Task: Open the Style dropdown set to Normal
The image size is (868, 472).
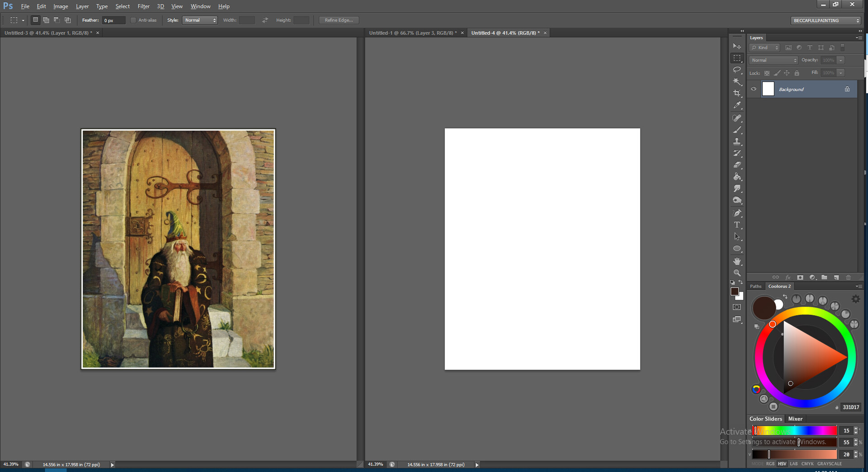Action: [200, 20]
